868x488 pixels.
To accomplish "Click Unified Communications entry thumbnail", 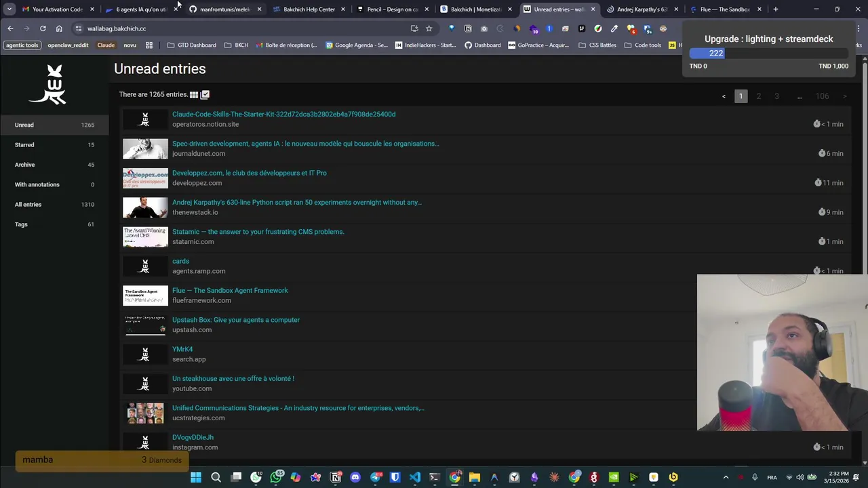I will pos(145,413).
